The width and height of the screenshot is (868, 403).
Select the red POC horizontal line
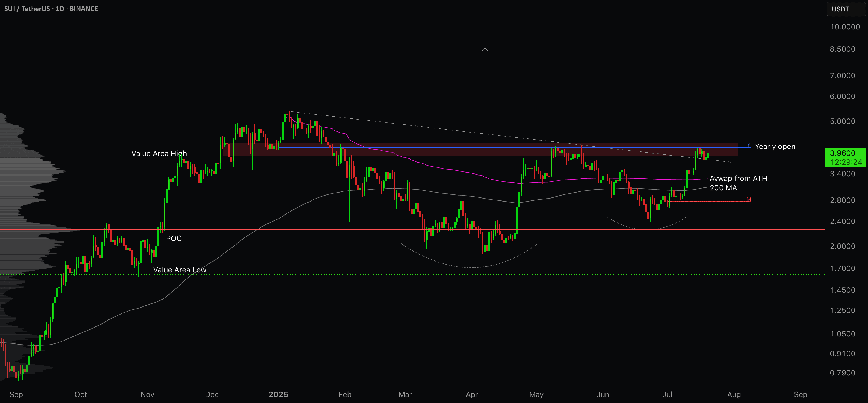[x=412, y=229]
